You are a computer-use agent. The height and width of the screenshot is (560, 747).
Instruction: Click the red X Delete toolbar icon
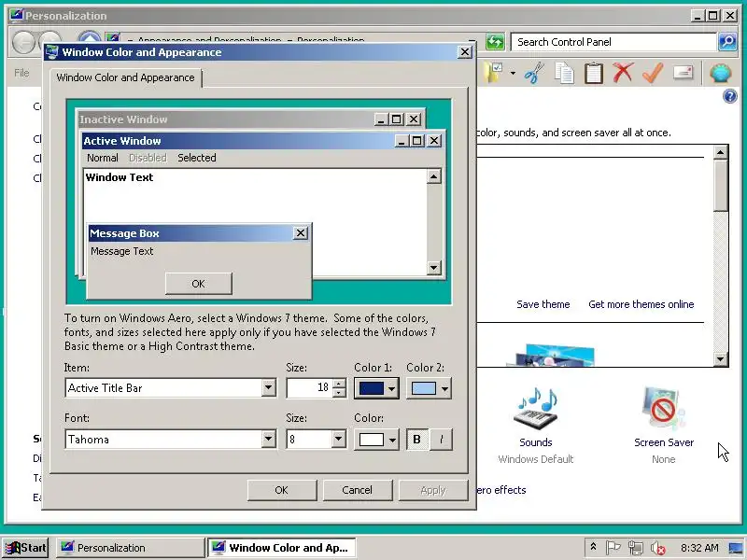point(623,74)
